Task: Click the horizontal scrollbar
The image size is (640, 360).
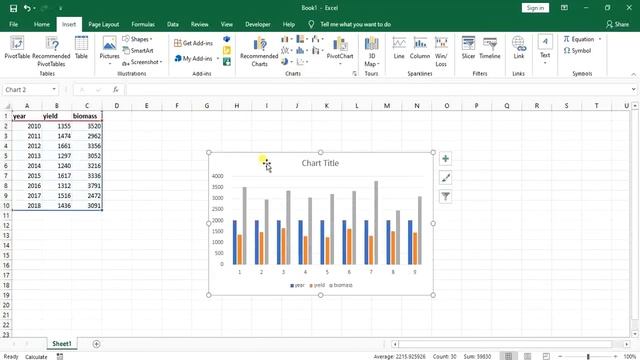Action: [x=504, y=344]
